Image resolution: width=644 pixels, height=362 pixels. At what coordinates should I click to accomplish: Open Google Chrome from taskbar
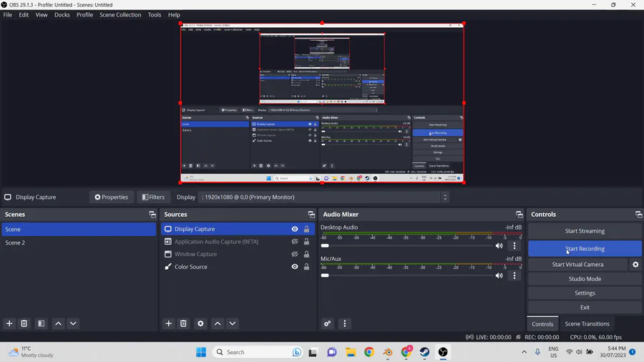(369, 352)
